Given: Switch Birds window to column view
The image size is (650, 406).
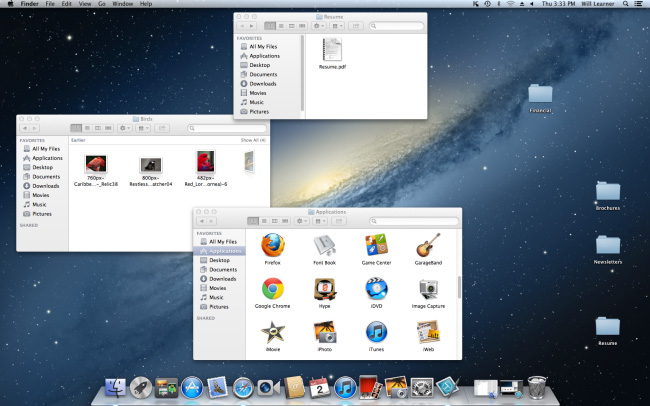Looking at the screenshot, I should pos(100,128).
